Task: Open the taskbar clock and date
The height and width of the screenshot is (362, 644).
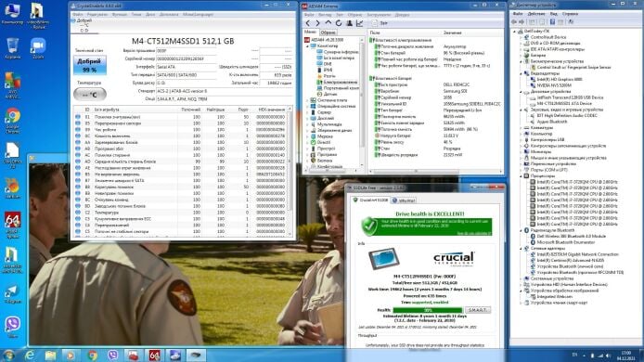Action: click(x=626, y=356)
